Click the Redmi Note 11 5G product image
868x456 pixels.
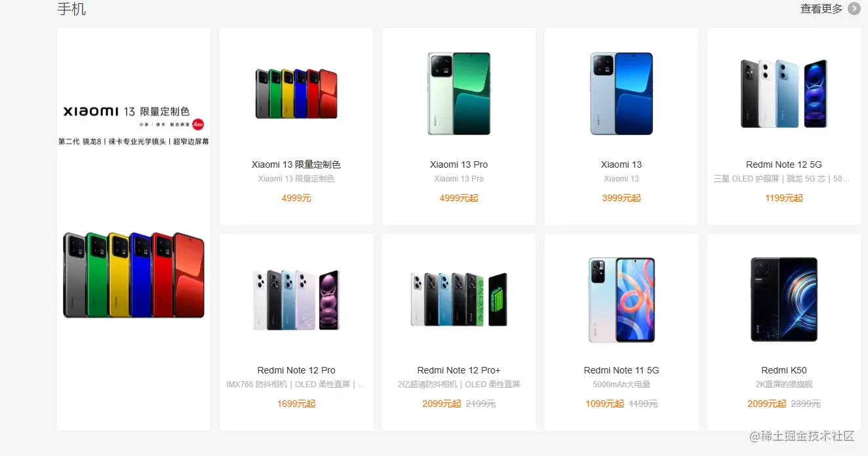(621, 299)
